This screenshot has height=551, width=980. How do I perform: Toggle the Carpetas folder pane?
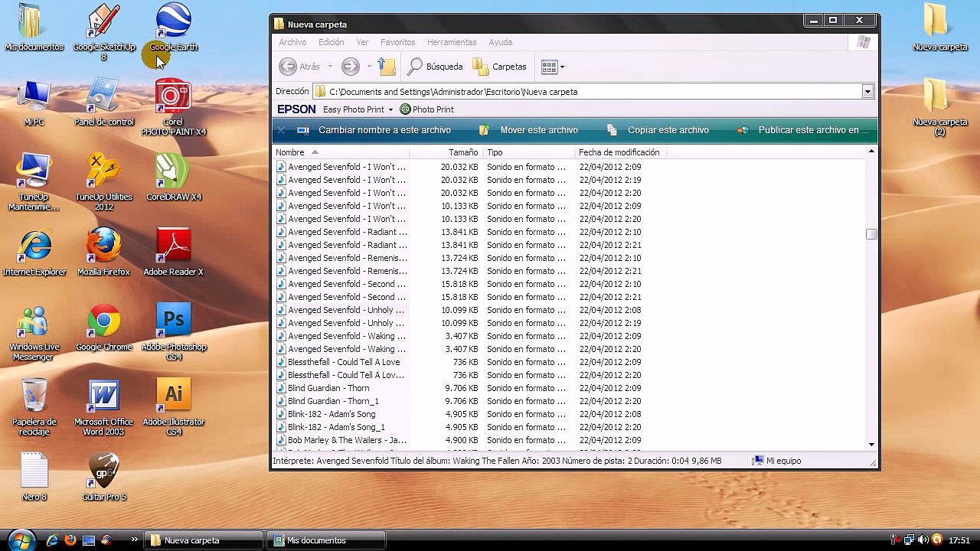click(x=500, y=67)
